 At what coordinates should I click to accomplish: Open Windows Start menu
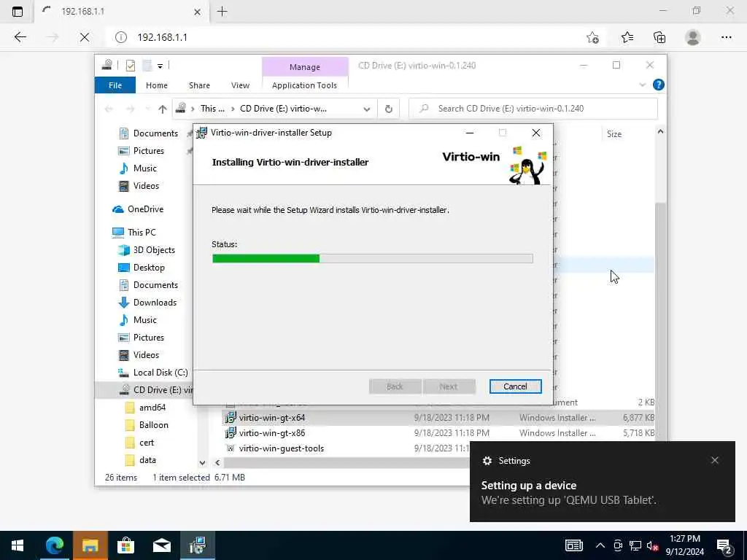pyautogui.click(x=18, y=545)
